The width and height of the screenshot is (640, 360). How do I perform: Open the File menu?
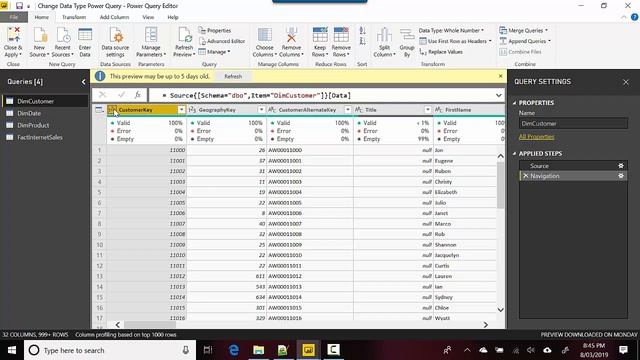click(14, 17)
